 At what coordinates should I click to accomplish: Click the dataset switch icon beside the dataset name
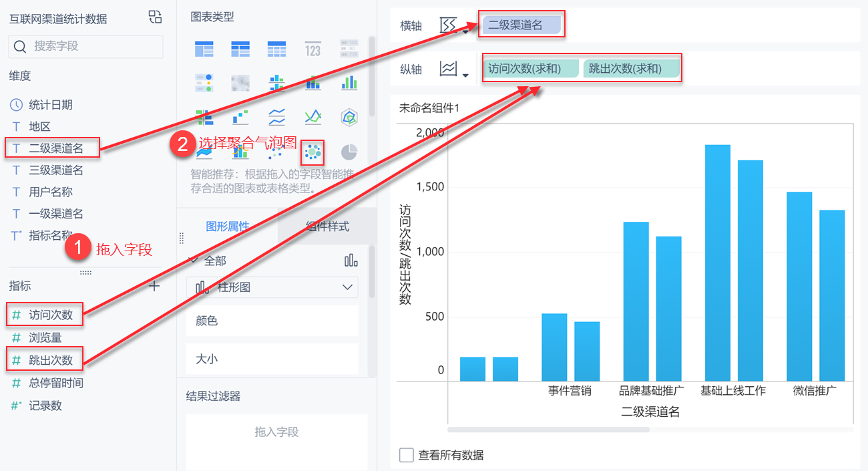tap(155, 17)
